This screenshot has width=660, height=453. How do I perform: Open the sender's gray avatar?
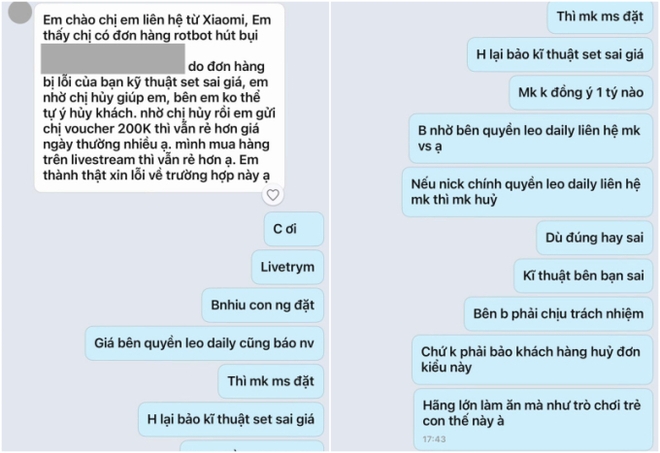click(20, 12)
